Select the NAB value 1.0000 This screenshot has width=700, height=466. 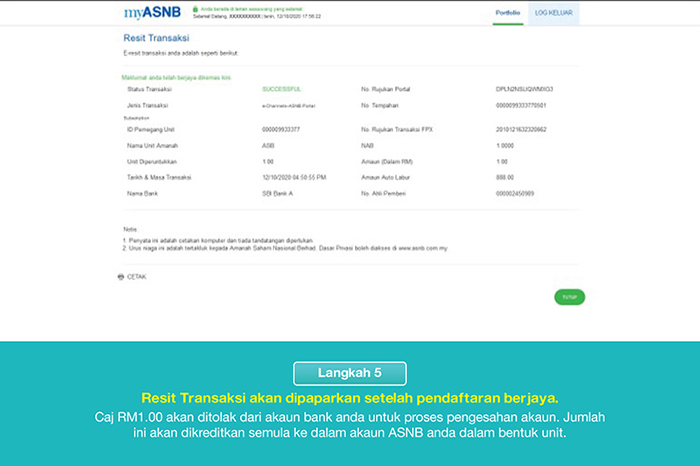coord(505,146)
